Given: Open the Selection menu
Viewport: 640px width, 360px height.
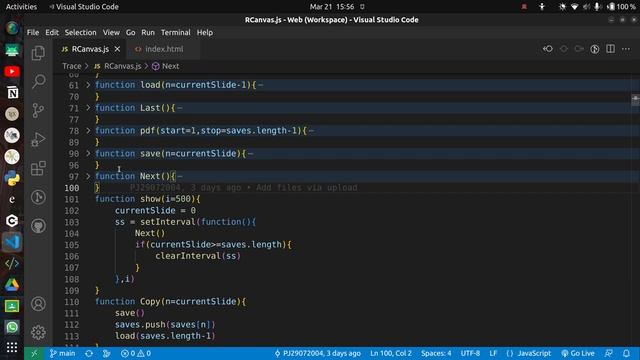Looking at the screenshot, I should tap(80, 32).
